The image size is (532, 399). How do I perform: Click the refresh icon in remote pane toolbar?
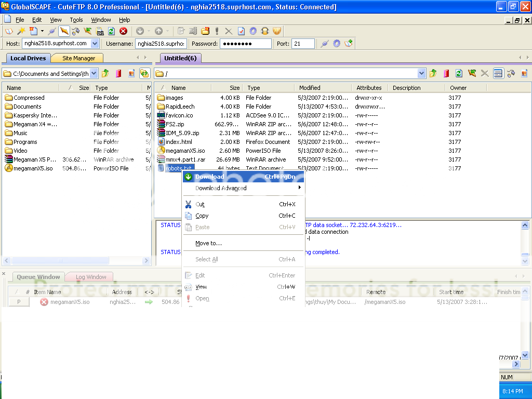(459, 74)
